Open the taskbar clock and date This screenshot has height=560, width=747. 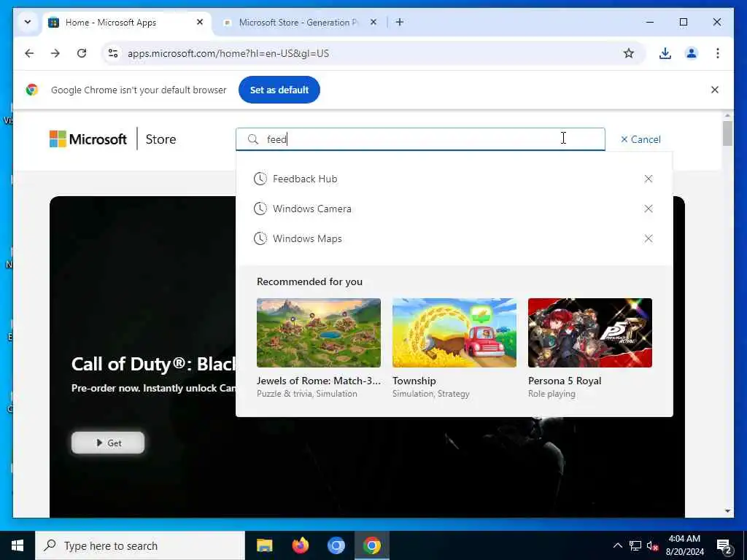684,545
